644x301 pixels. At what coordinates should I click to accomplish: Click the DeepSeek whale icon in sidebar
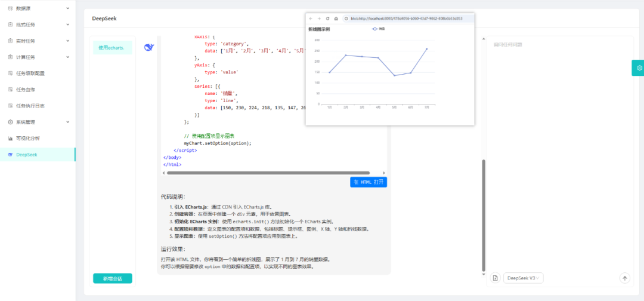coord(11,155)
